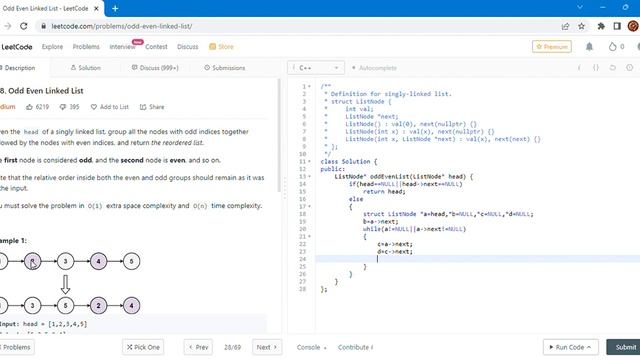Open the browser side panel icon

tap(617, 26)
